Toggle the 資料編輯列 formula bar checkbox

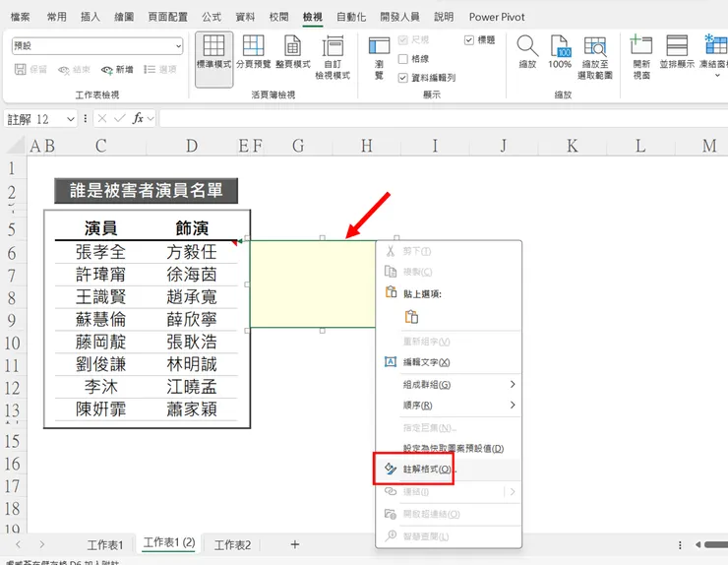click(403, 78)
